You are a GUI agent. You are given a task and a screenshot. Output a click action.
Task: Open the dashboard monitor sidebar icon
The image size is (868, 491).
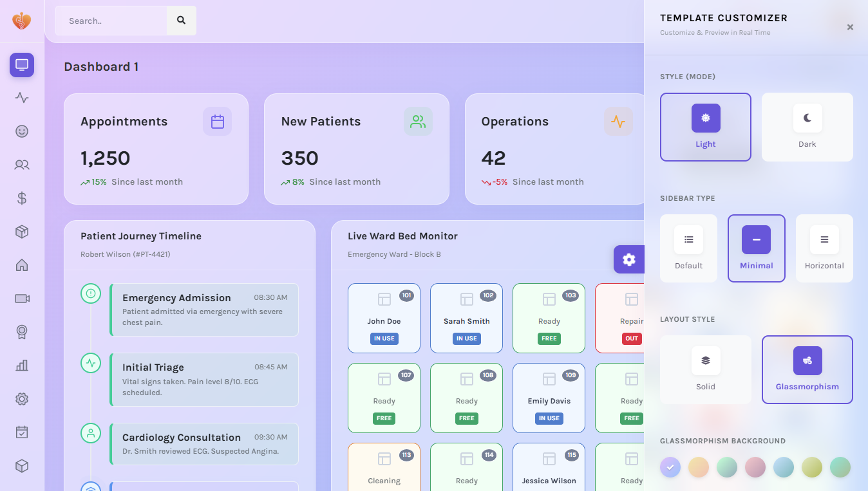tap(22, 65)
